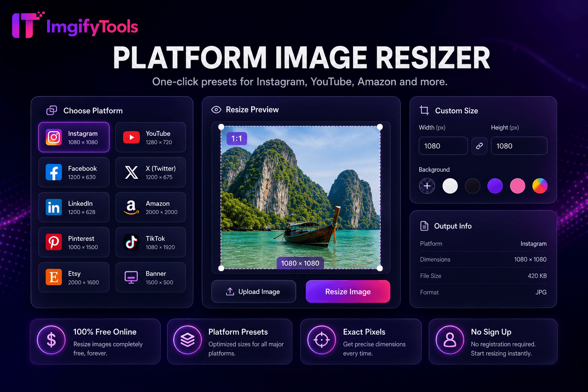
Task: Click the user icon for No Sign Up
Action: click(x=450, y=340)
